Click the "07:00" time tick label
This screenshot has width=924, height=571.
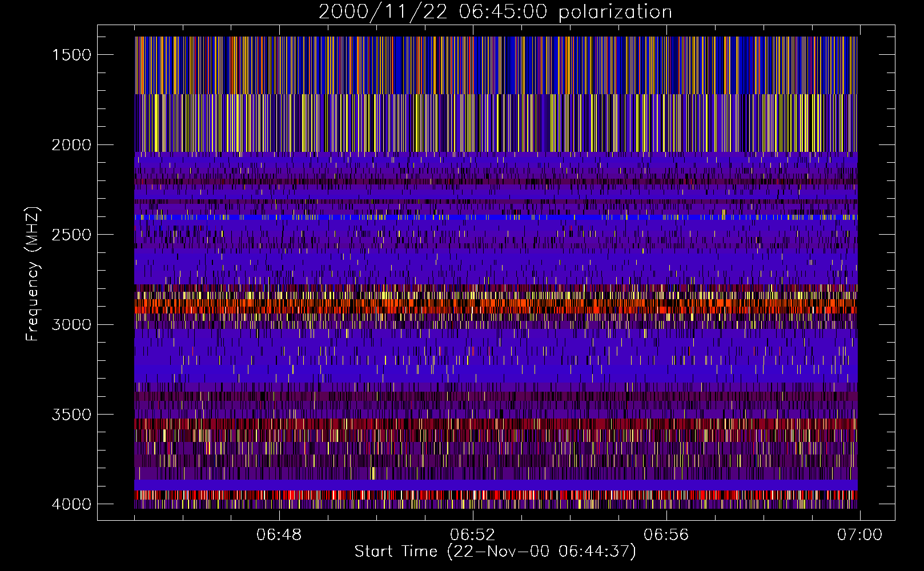point(860,535)
